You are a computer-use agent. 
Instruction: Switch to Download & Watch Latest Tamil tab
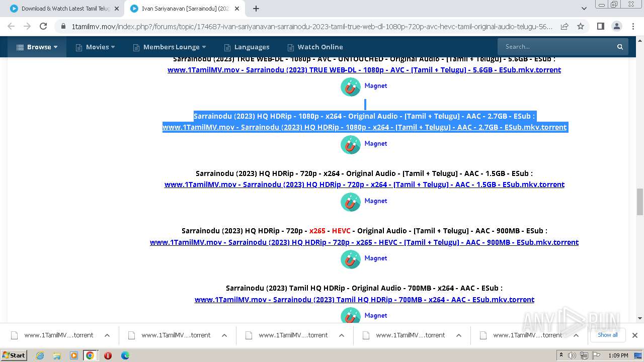click(x=64, y=9)
